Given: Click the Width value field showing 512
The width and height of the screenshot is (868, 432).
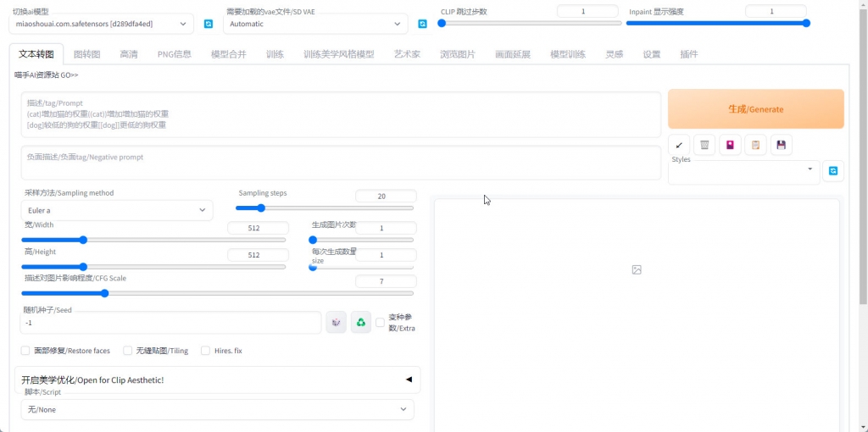Looking at the screenshot, I should (x=258, y=228).
